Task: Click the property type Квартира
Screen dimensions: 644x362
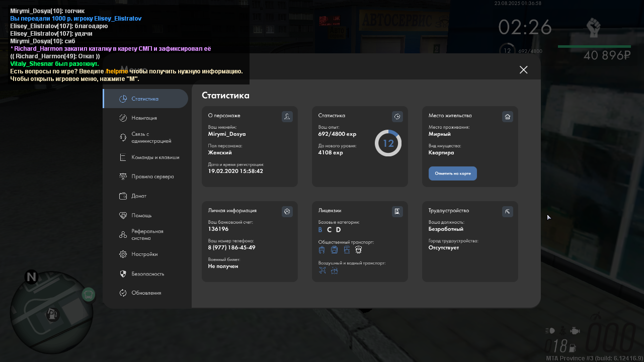Action: pos(441,152)
